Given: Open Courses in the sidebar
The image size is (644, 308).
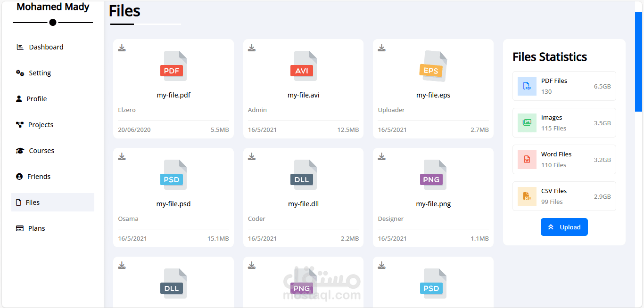Looking at the screenshot, I should (x=53, y=151).
